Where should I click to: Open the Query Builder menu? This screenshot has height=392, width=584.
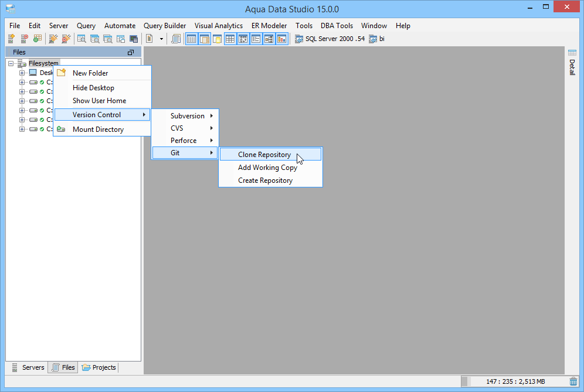(x=165, y=26)
